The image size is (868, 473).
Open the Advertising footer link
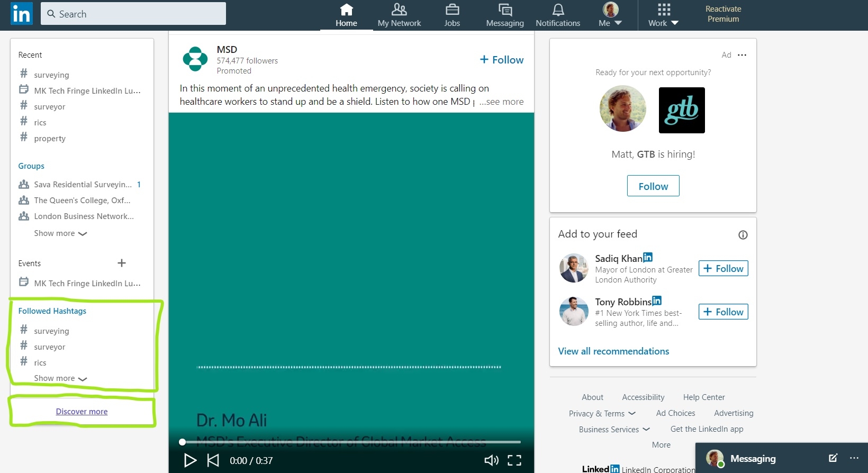[734, 413]
